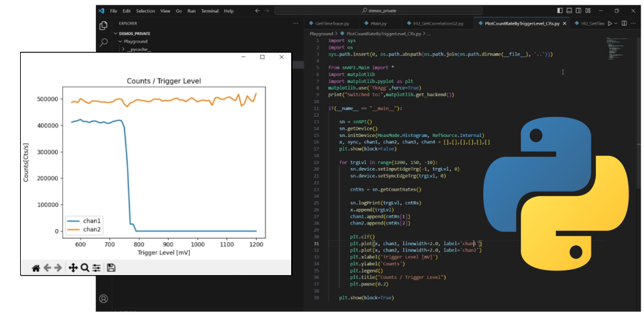Switch to the GetTimeTrace.py tab
Viewport: 644px width, 316px height.
pos(331,24)
